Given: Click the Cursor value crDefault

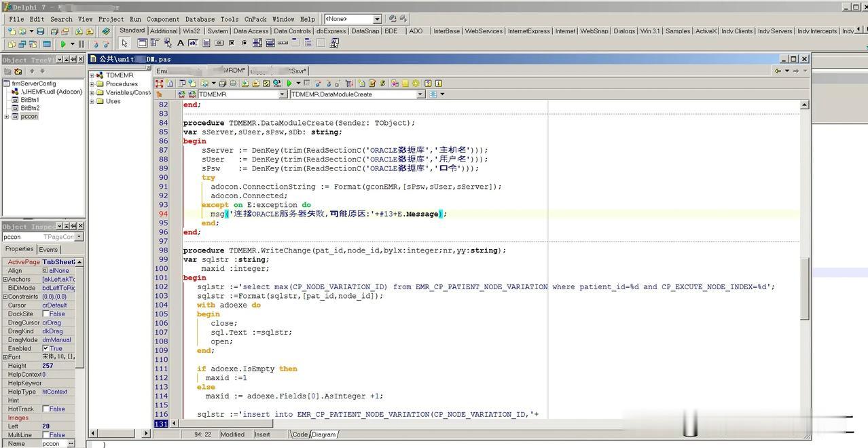Looking at the screenshot, I should (x=56, y=305).
